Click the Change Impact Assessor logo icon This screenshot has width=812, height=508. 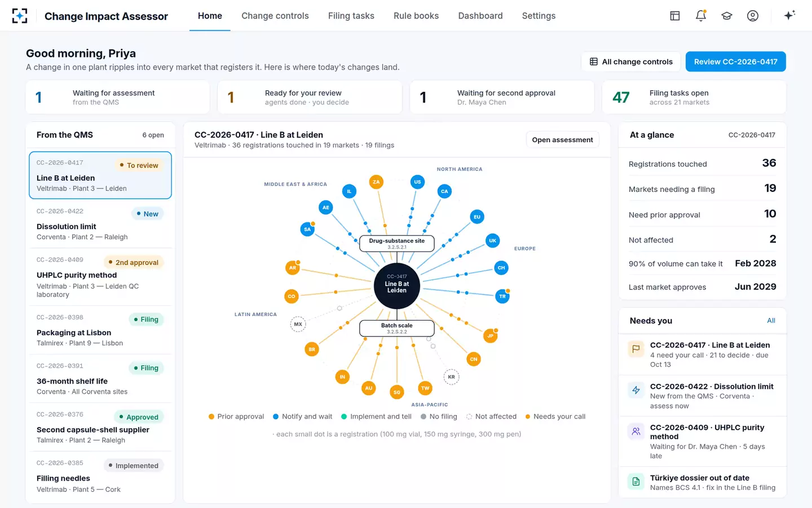(20, 16)
